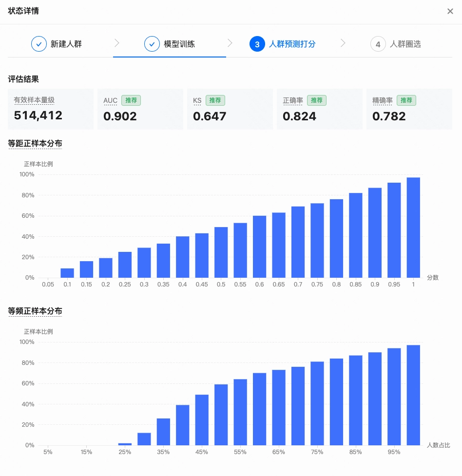Click the first short bar in 等频正样本分布 chart

pyautogui.click(x=125, y=443)
